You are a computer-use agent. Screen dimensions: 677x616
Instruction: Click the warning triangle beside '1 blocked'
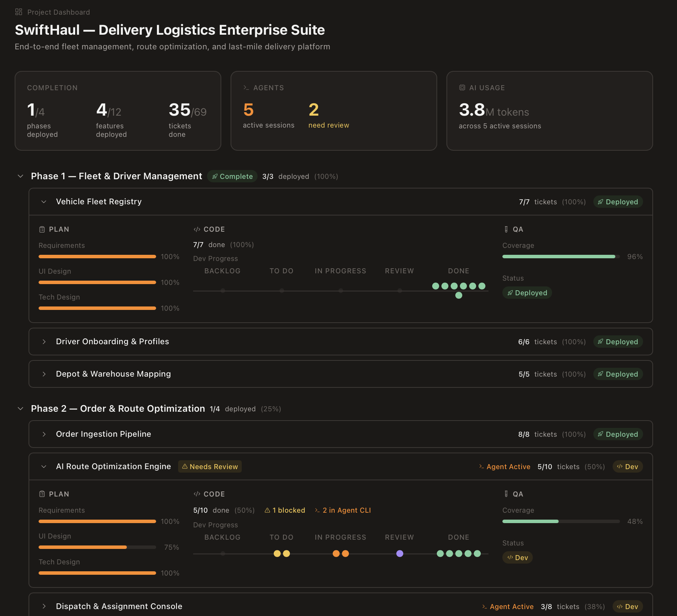point(268,510)
